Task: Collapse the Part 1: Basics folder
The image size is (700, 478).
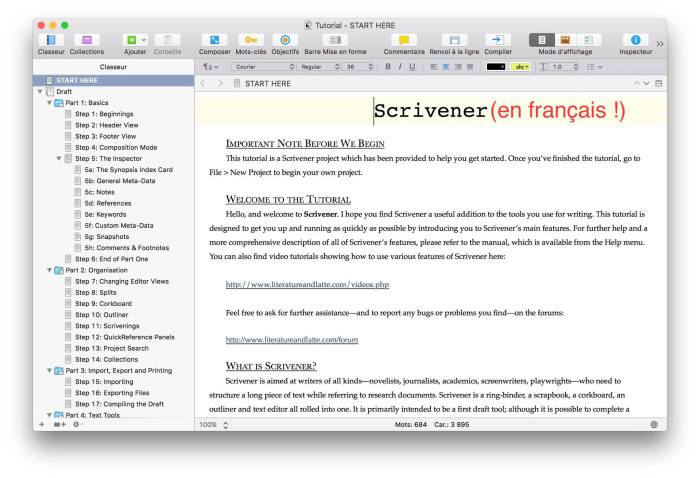Action: tap(50, 103)
